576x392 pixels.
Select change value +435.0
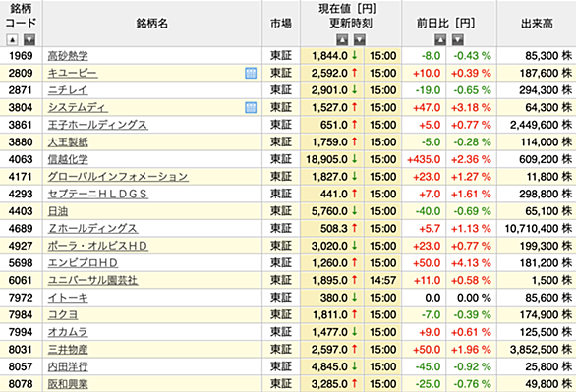[x=424, y=159]
